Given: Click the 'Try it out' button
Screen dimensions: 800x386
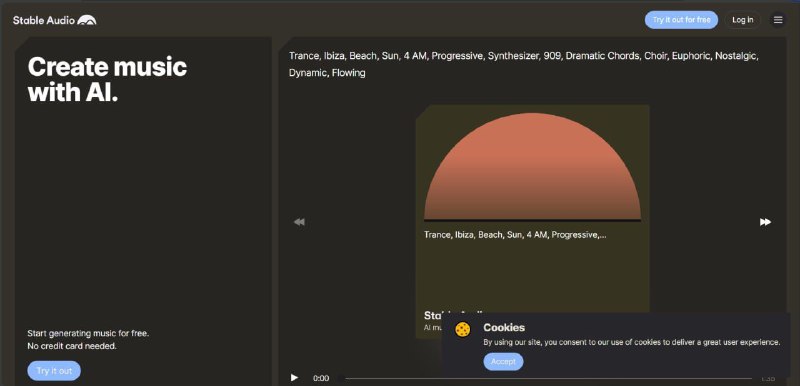Looking at the screenshot, I should coord(54,371).
